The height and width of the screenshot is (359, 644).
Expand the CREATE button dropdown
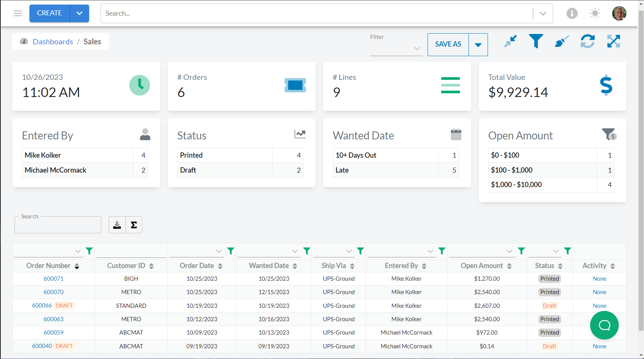(x=79, y=13)
